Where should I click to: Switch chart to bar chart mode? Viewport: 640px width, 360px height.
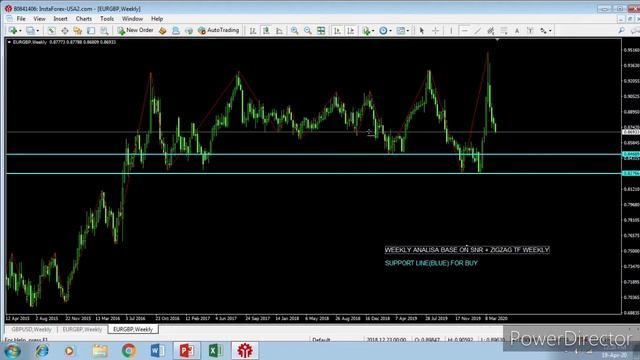[x=253, y=31]
